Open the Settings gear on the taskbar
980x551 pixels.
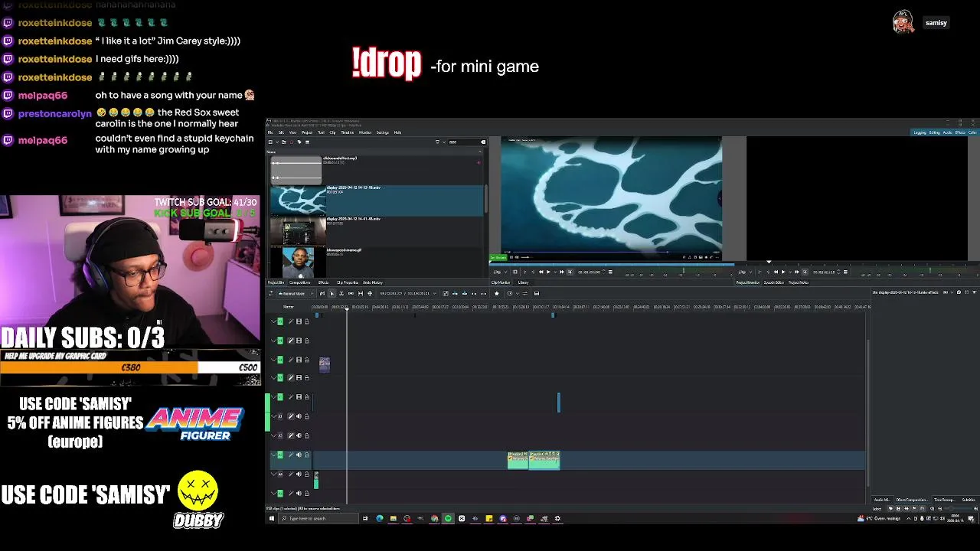pos(557,519)
